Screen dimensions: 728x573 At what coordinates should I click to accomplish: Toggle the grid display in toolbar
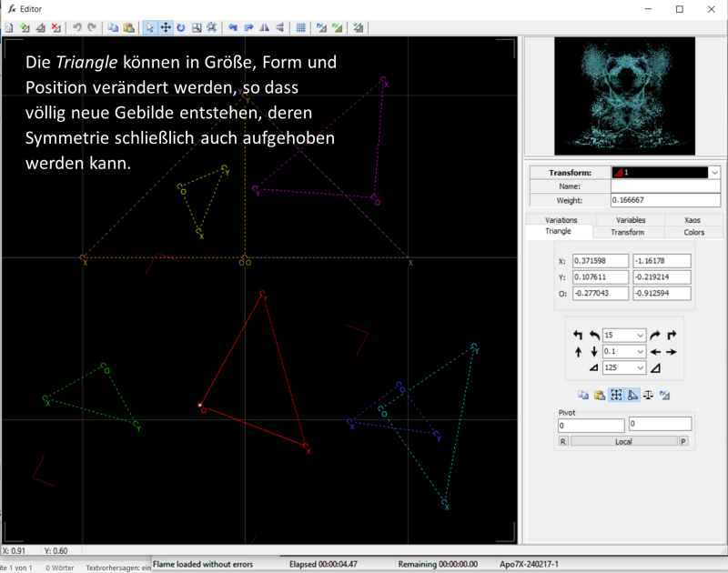tap(300, 27)
